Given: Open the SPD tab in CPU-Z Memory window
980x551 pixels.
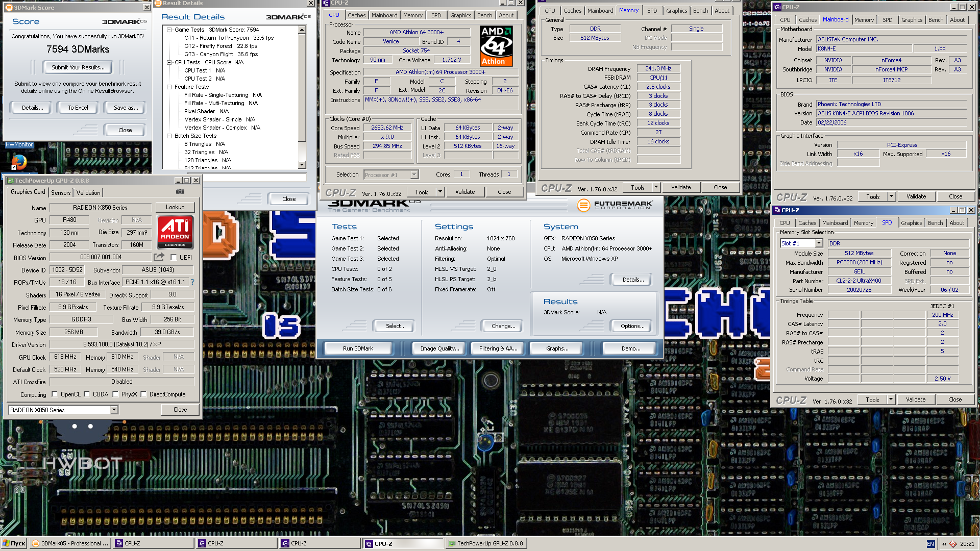Looking at the screenshot, I should pyautogui.click(x=652, y=11).
